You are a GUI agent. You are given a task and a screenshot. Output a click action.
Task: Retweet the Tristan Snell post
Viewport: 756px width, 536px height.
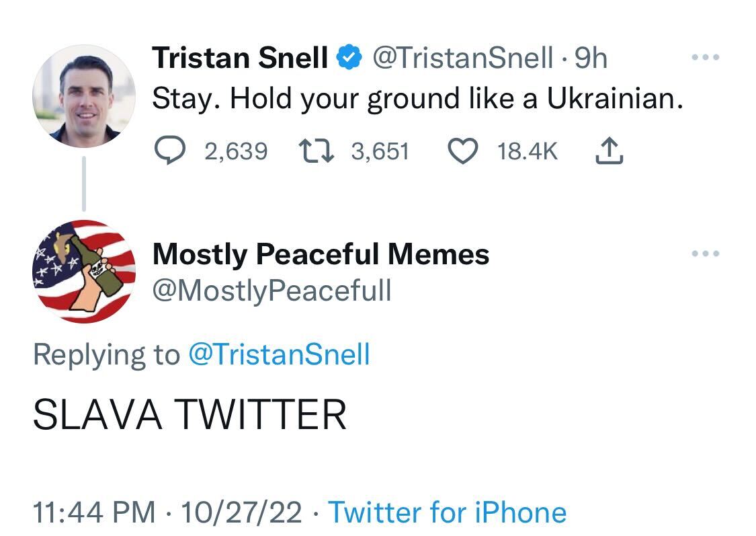[x=312, y=151]
